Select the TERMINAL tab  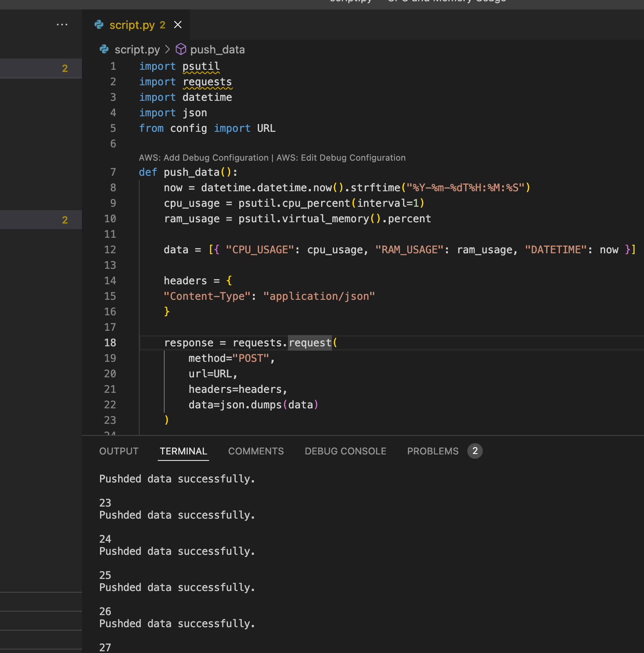183,451
